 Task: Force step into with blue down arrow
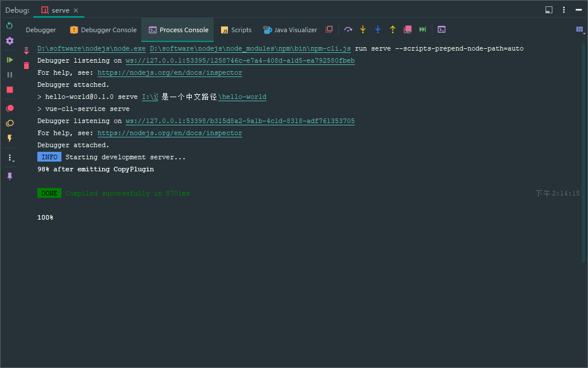tap(378, 30)
